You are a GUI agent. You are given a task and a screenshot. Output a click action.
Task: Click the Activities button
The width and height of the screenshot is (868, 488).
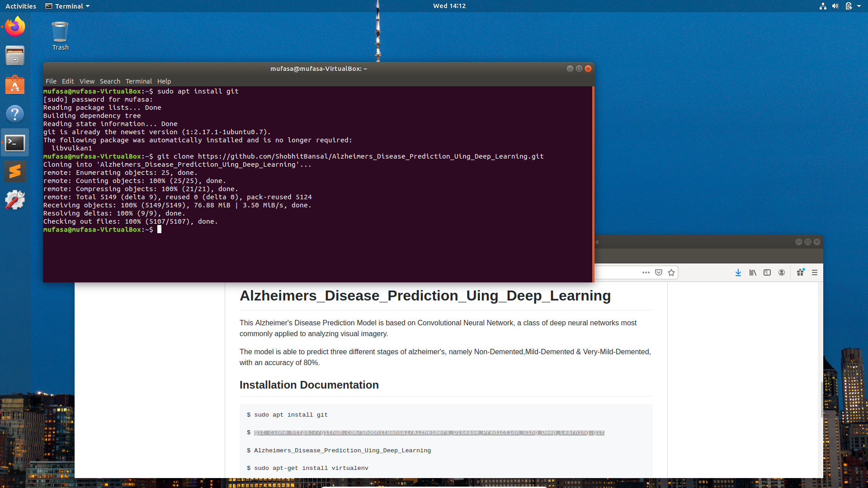[x=21, y=6]
